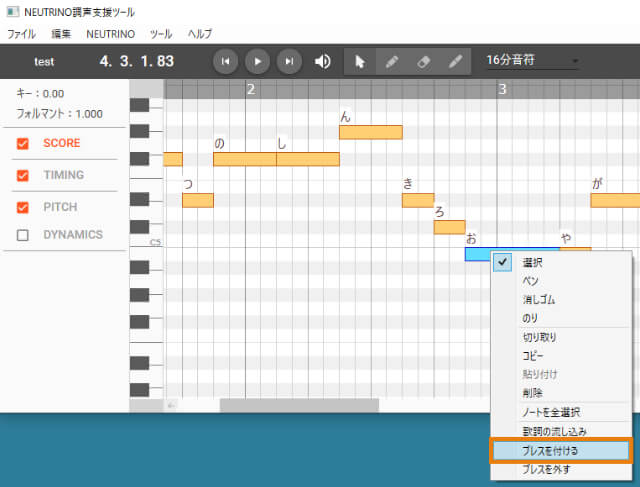640x487 pixels.
Task: Select the note with lyric し
Action: (x=308, y=159)
